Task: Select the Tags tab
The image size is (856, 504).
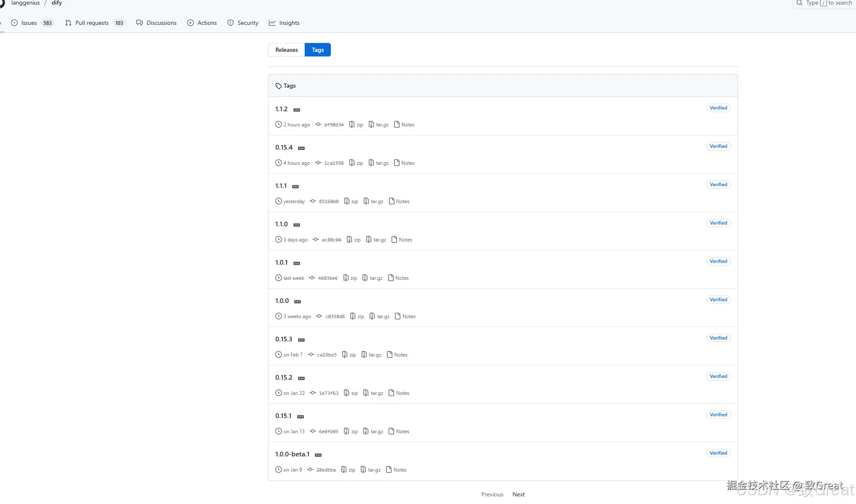Action: [x=318, y=50]
